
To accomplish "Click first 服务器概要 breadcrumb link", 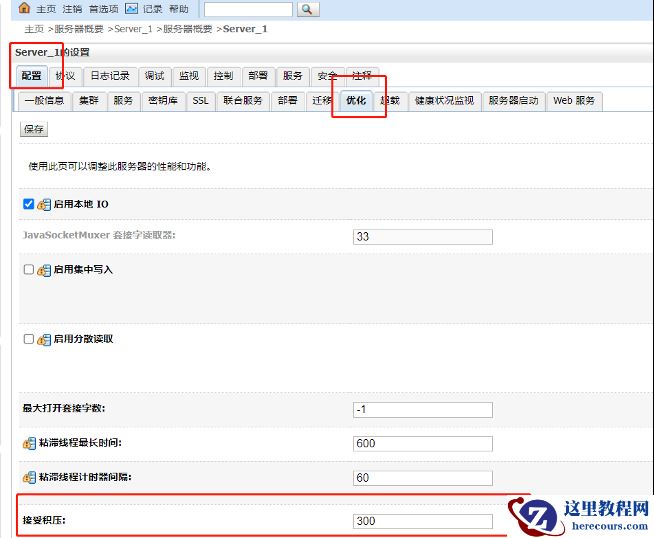I will point(79,29).
